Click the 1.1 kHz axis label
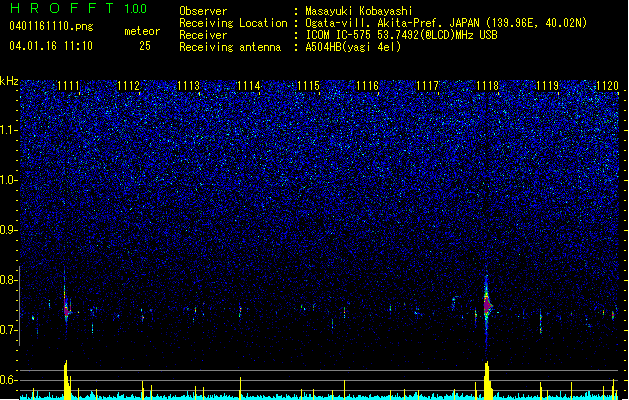Screen dimensions: 629x400 click(9, 130)
